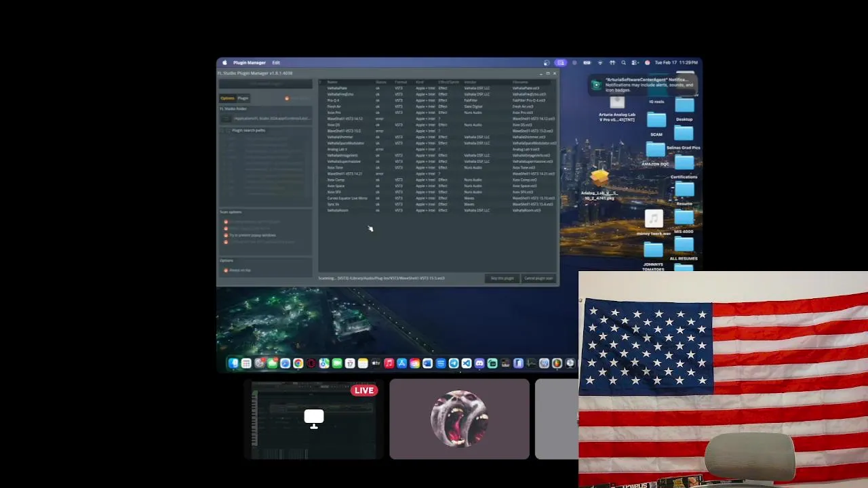Open Telegram from the Dock
Screen dimensions: 868x488
[454, 363]
